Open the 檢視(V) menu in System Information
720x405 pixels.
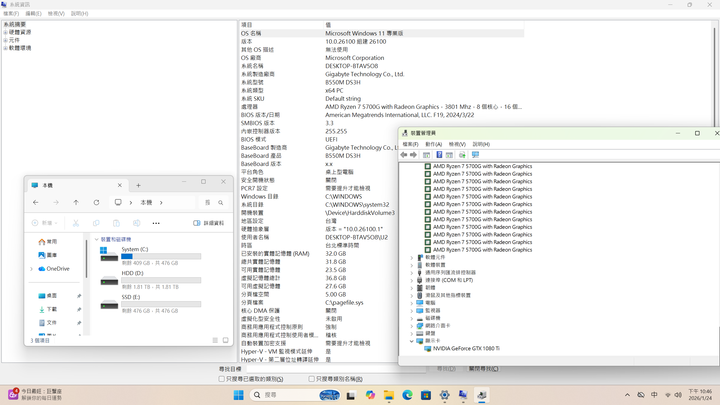point(57,14)
